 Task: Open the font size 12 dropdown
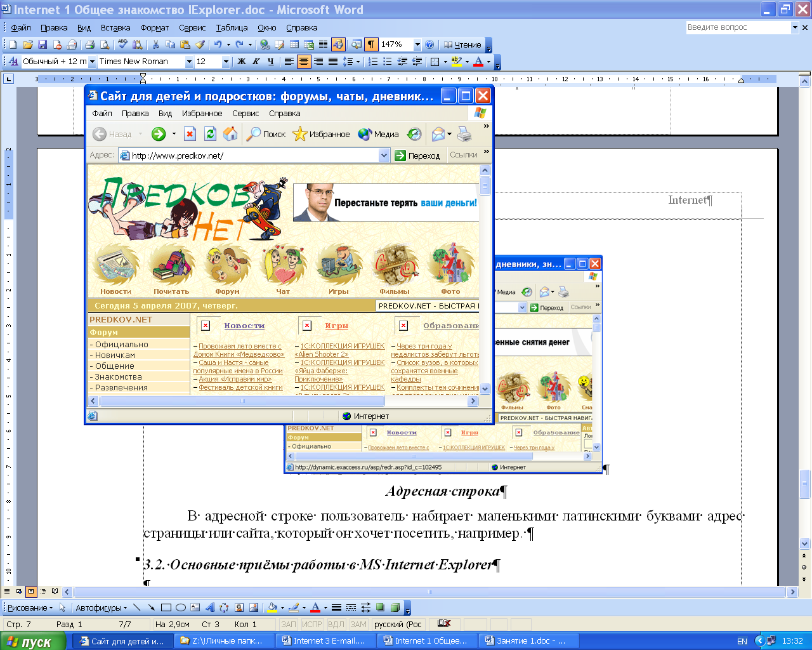click(225, 62)
